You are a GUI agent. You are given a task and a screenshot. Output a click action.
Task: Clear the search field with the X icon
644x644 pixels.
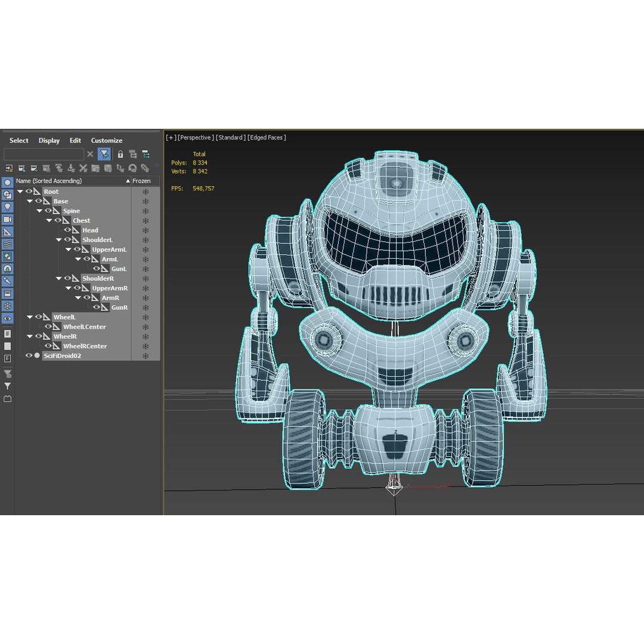tap(91, 154)
